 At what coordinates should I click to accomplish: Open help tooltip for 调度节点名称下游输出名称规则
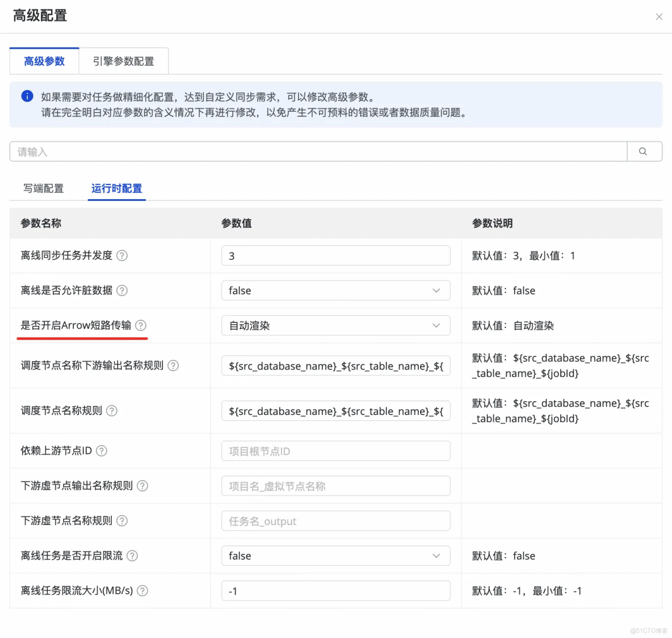tap(173, 366)
